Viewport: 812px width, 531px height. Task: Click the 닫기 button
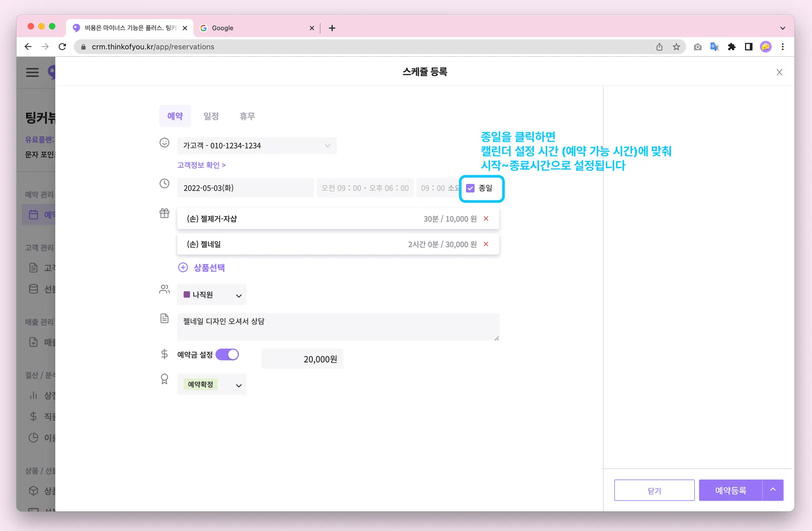click(654, 491)
